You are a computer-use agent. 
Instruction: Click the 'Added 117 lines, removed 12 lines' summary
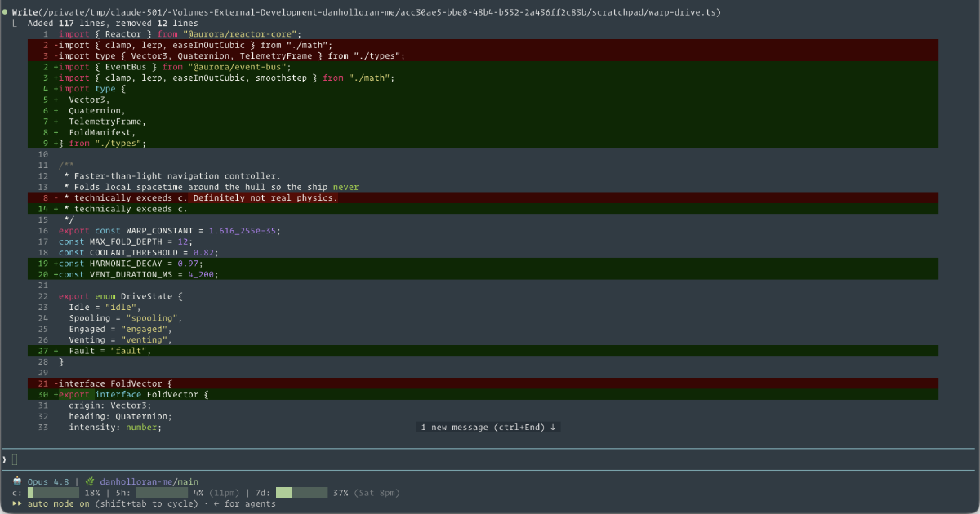113,23
